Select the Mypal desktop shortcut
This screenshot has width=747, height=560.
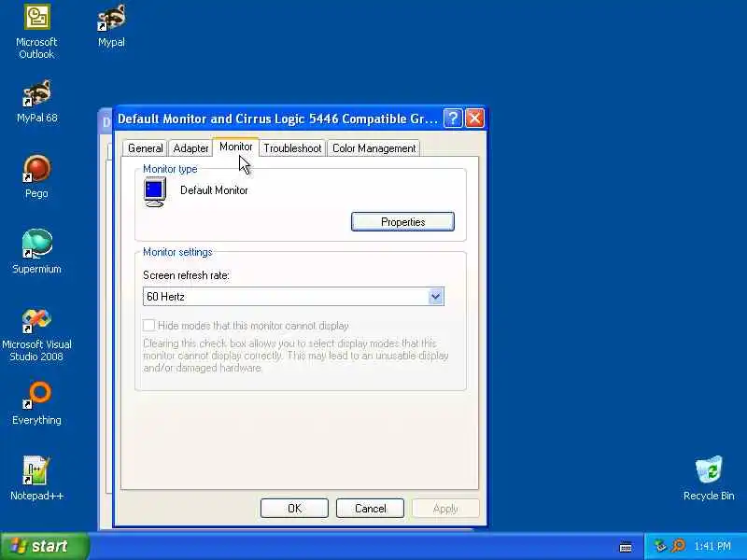(111, 26)
